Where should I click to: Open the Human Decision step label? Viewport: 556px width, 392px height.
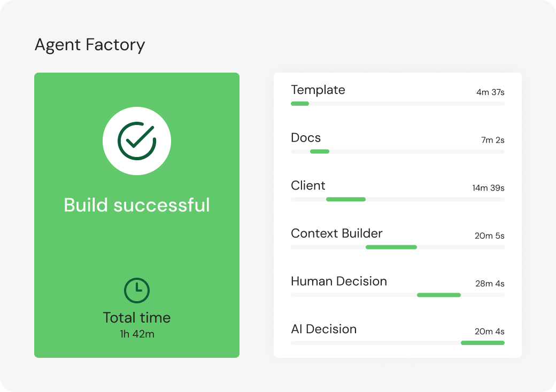tap(338, 281)
